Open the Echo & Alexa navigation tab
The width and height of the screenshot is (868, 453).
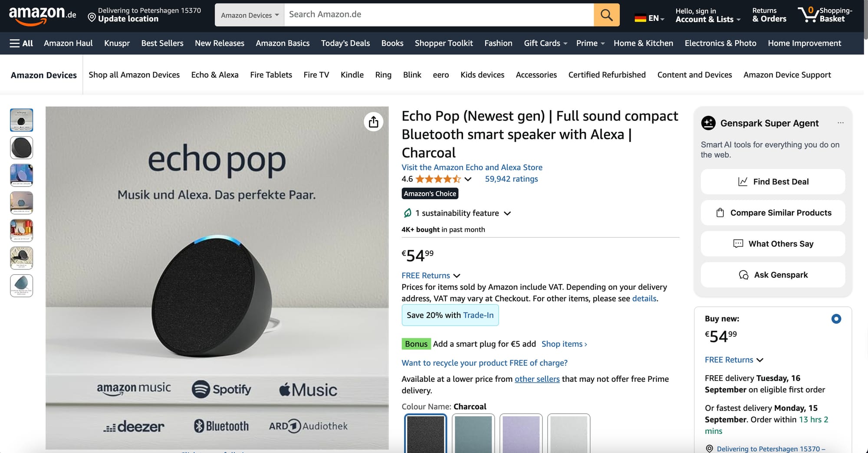(214, 75)
